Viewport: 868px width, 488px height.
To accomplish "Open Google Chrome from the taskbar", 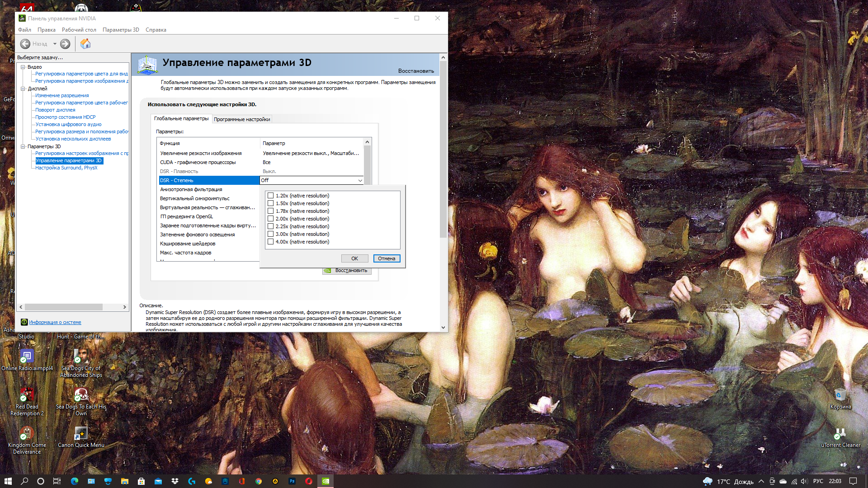I will tap(259, 481).
